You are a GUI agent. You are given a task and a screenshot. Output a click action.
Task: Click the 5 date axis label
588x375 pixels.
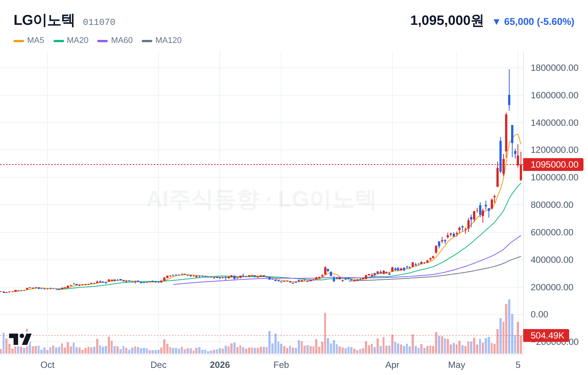point(518,365)
